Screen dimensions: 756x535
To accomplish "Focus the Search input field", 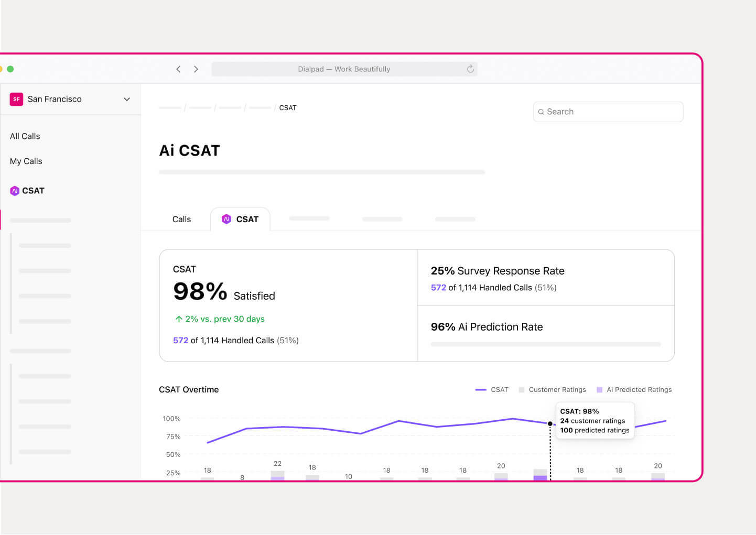I will (608, 112).
